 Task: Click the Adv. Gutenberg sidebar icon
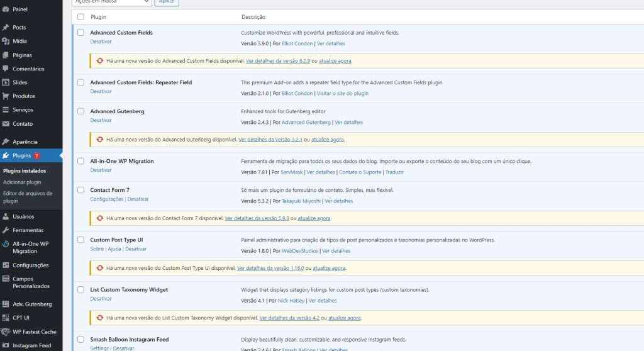pyautogui.click(x=5, y=304)
